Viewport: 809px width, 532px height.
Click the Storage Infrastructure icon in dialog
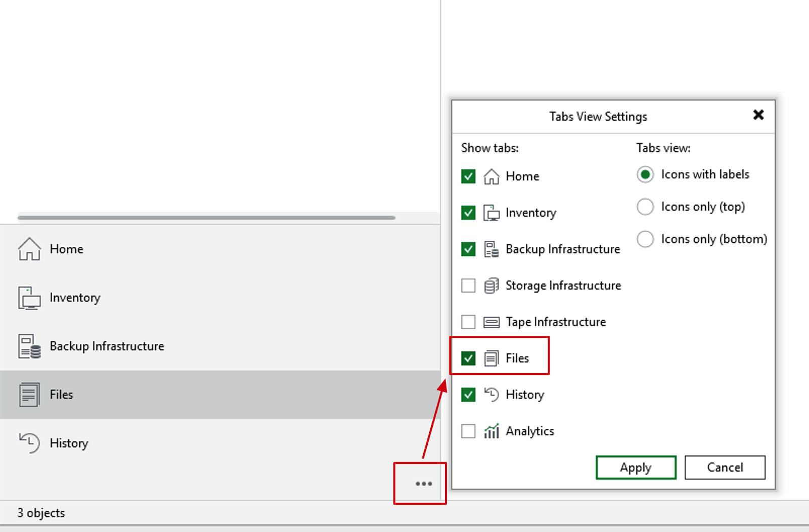coord(491,286)
